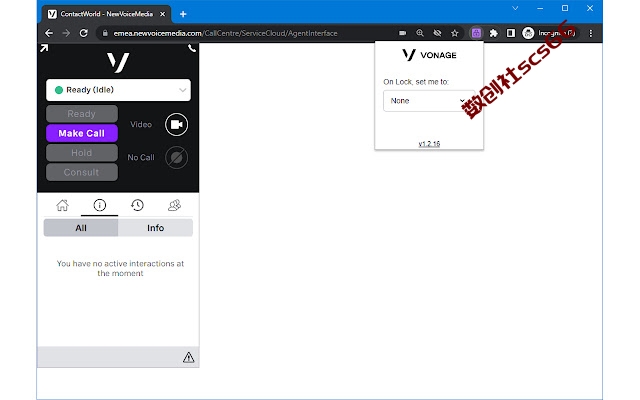640x400 pixels.
Task: Open the On Lock 'None' dropdown
Action: tap(429, 101)
